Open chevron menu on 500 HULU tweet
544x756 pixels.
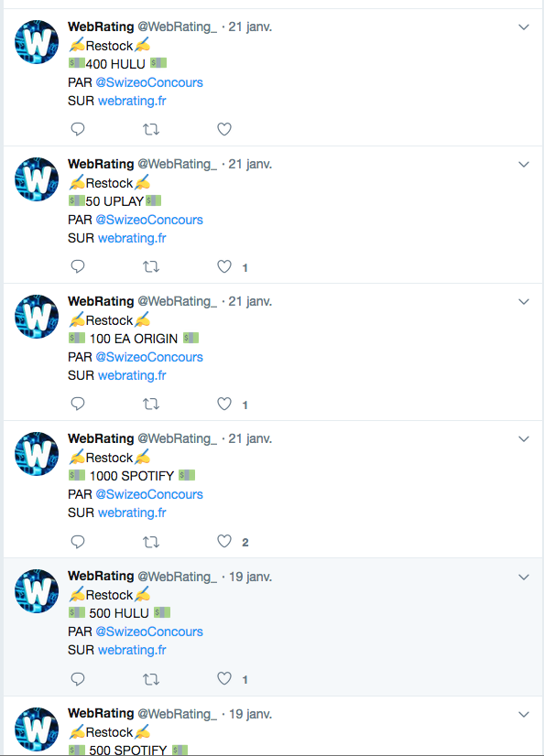click(x=524, y=578)
